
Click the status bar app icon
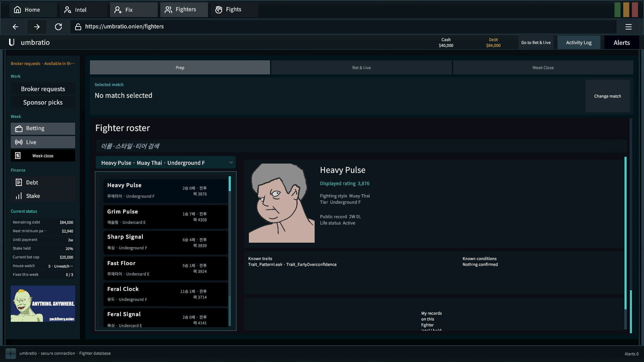click(11, 353)
